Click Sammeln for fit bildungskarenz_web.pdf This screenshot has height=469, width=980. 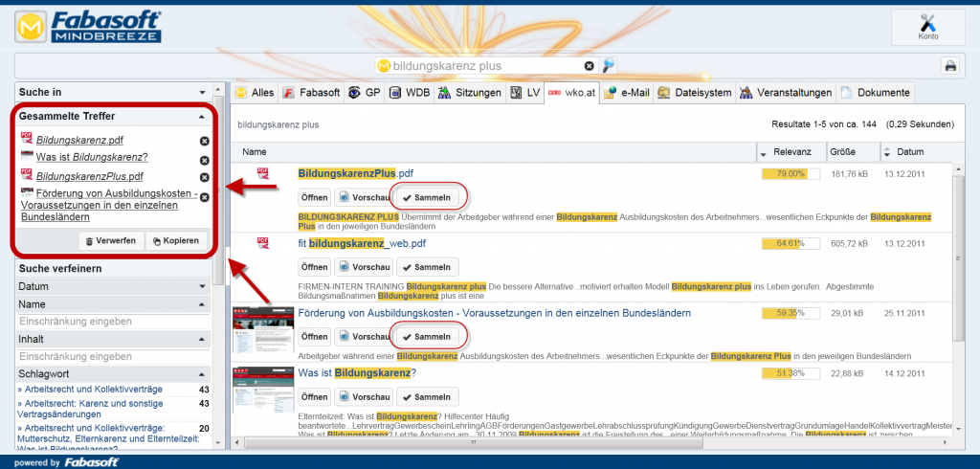[x=428, y=267]
